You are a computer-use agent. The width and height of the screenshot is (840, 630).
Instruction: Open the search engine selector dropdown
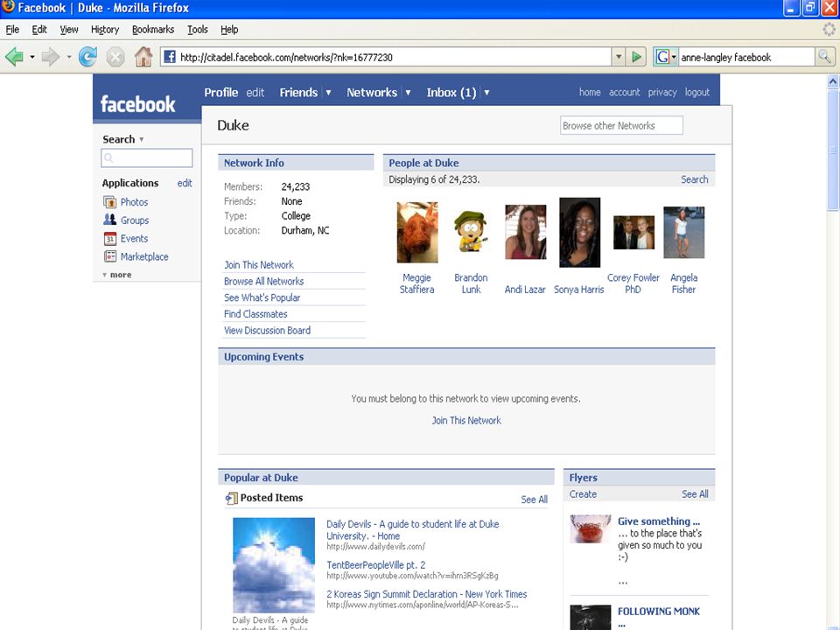[674, 57]
